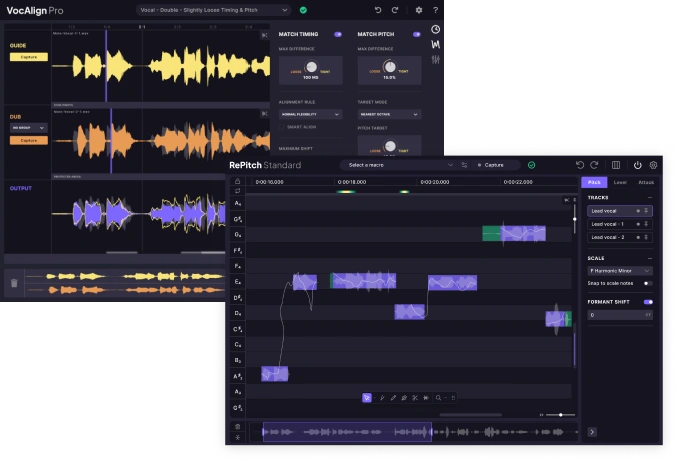Select the scissors split tool in RePitch
This screenshot has width=676, height=460.
[415, 397]
